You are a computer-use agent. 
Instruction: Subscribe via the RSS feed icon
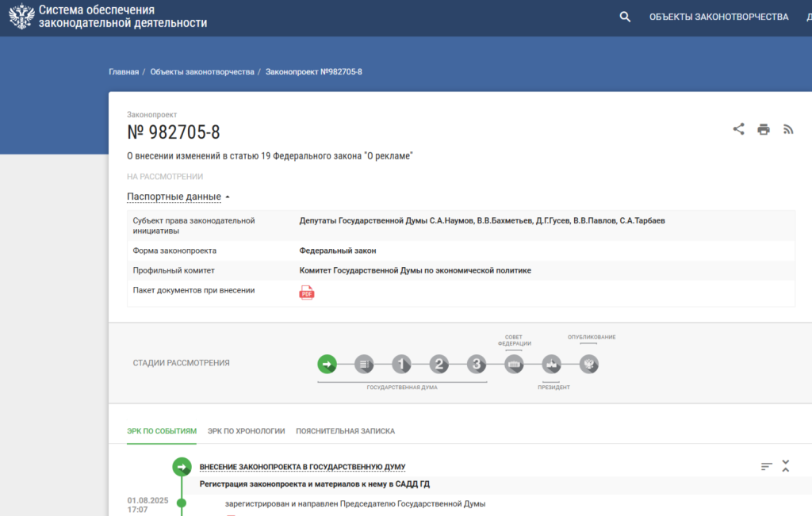tap(788, 129)
